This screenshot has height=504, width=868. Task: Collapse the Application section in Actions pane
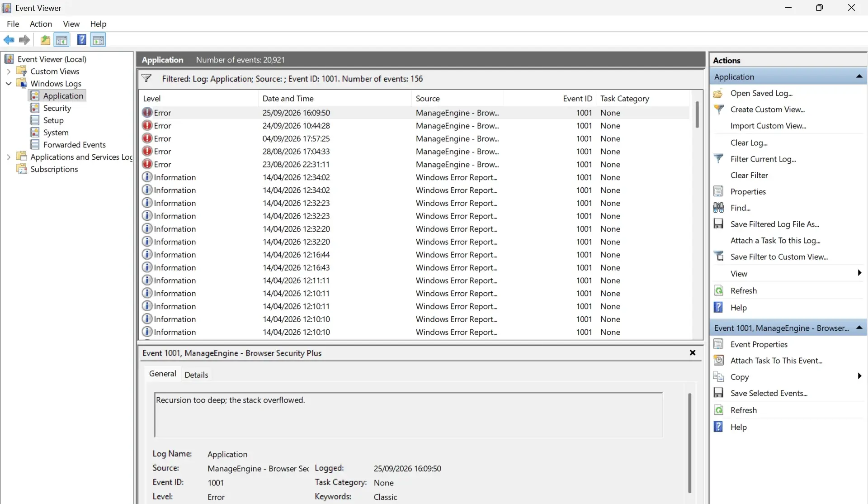pos(859,76)
